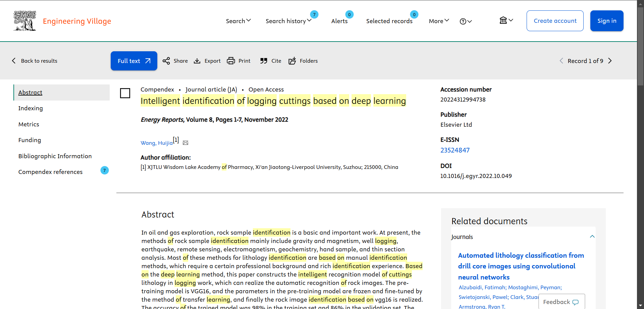Select the Abstract section tab
The image size is (644, 309).
(x=62, y=92)
